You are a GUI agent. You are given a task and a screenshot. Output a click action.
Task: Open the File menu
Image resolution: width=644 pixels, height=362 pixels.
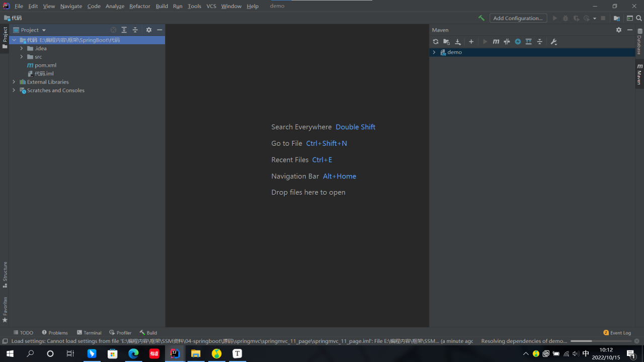click(19, 6)
